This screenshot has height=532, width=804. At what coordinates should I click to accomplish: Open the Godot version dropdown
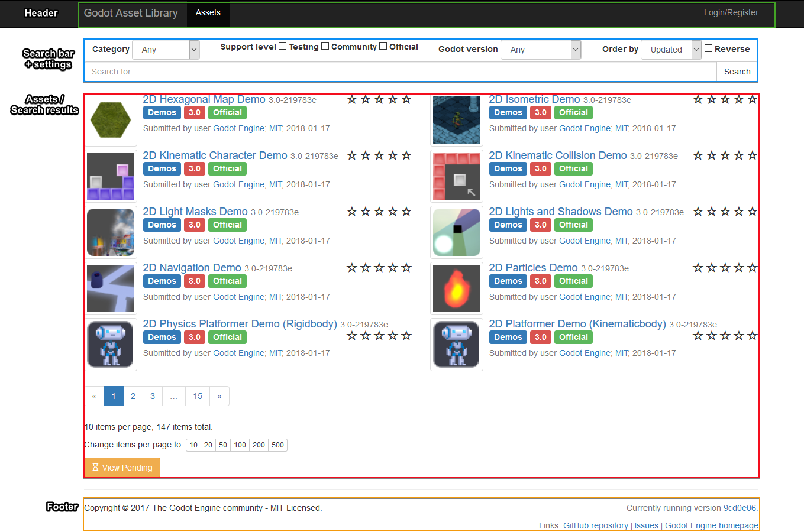(541, 50)
